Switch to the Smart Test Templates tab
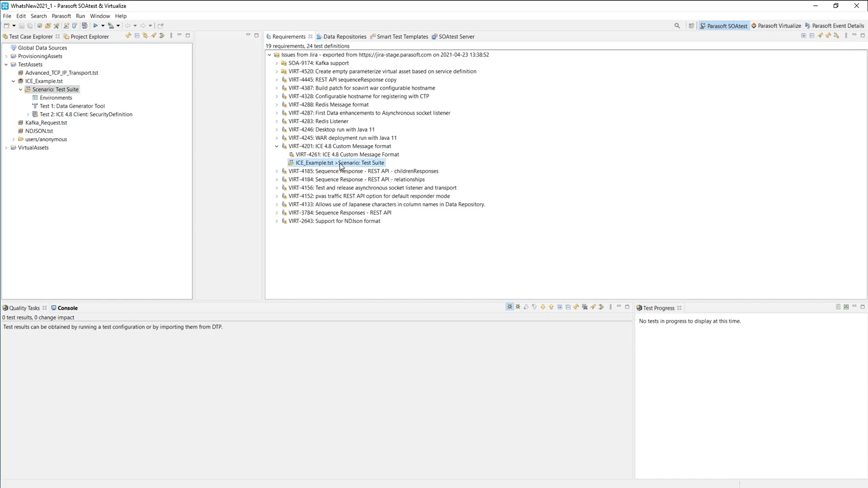The height and width of the screenshot is (488, 868). pos(399,36)
